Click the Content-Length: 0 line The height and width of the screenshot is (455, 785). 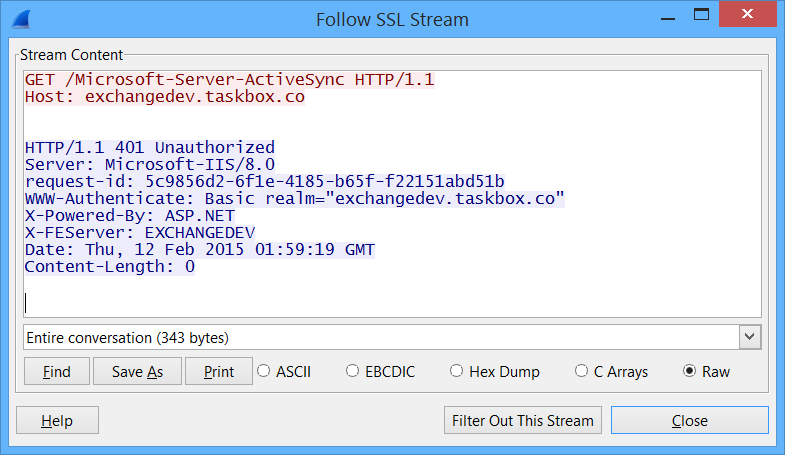pyautogui.click(x=110, y=267)
